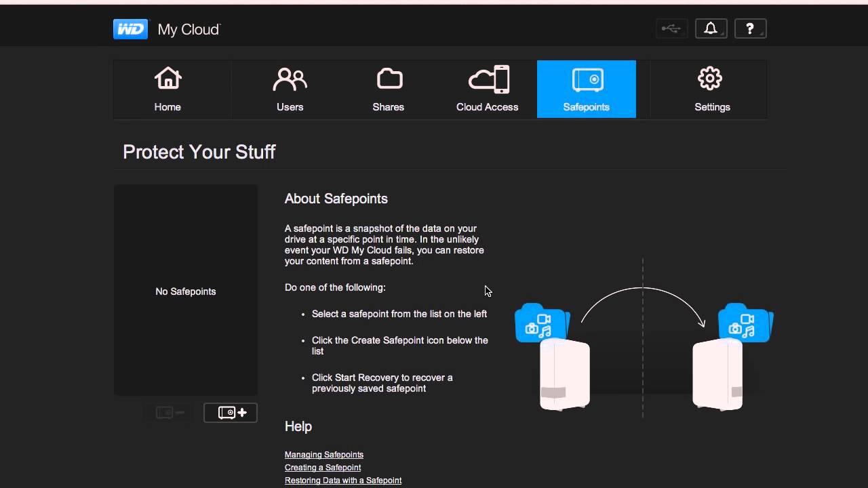Click the WD logo icon

(x=130, y=29)
